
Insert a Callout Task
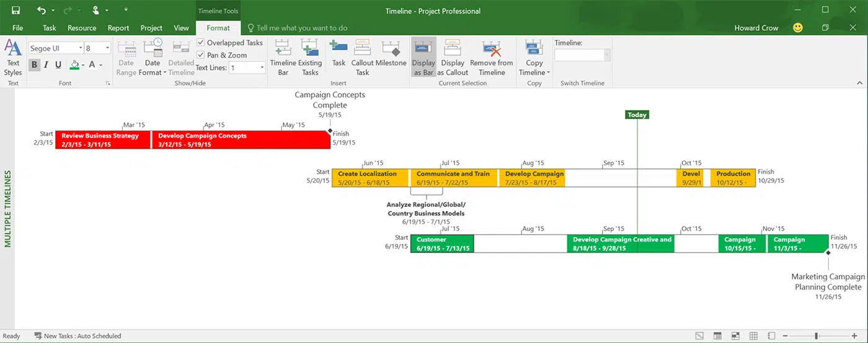362,50
